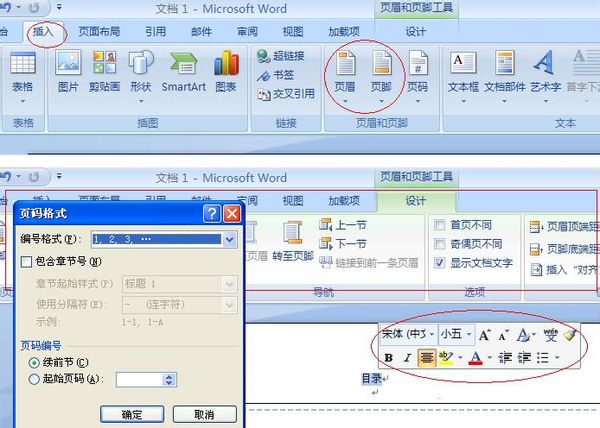Uncheck 显示文档文字 checkbox

(440, 263)
